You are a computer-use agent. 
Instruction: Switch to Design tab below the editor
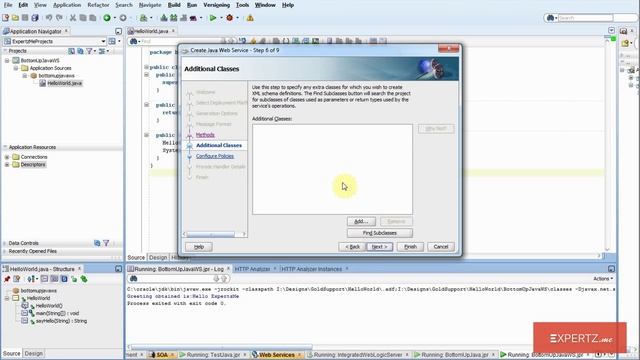tap(158, 258)
